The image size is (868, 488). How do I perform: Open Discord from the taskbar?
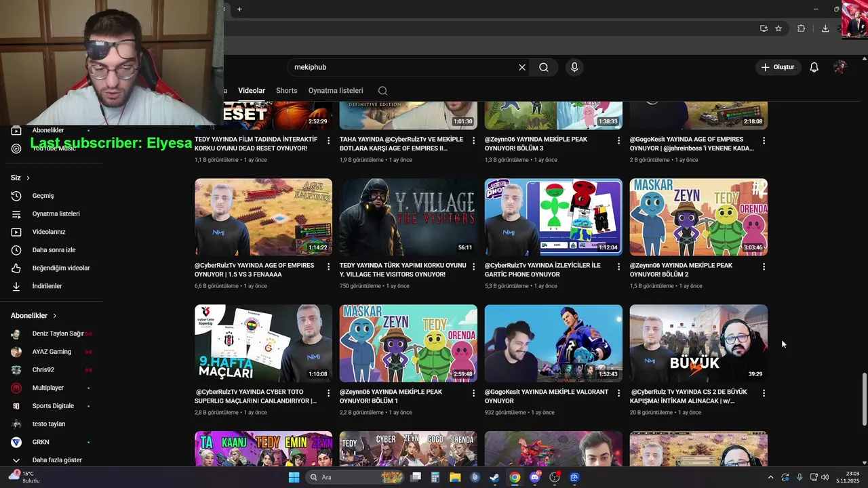534,477
